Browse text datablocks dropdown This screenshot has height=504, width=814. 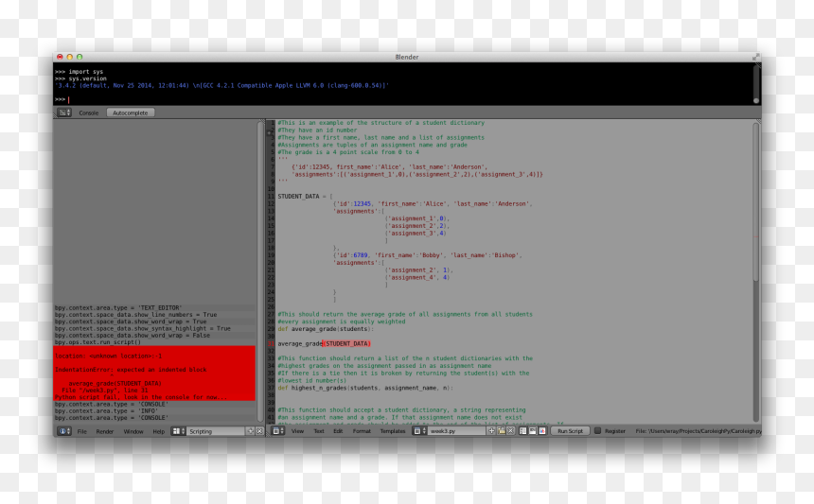(x=420, y=431)
